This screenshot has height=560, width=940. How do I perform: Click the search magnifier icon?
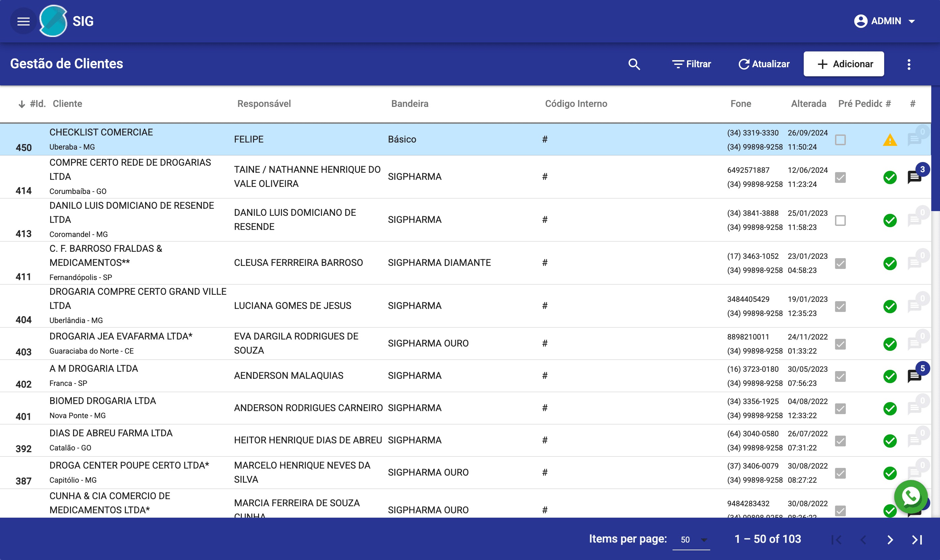pos(634,64)
